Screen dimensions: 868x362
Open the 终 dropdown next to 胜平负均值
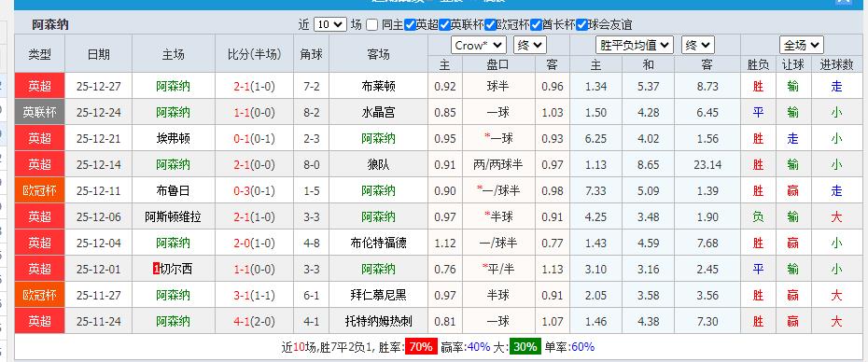[697, 45]
